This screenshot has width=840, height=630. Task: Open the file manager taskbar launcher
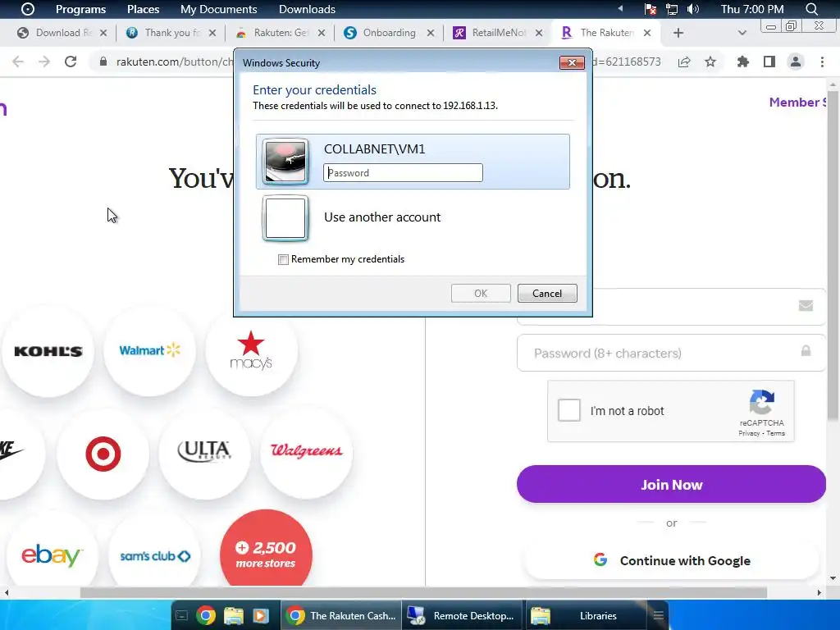tap(233, 615)
